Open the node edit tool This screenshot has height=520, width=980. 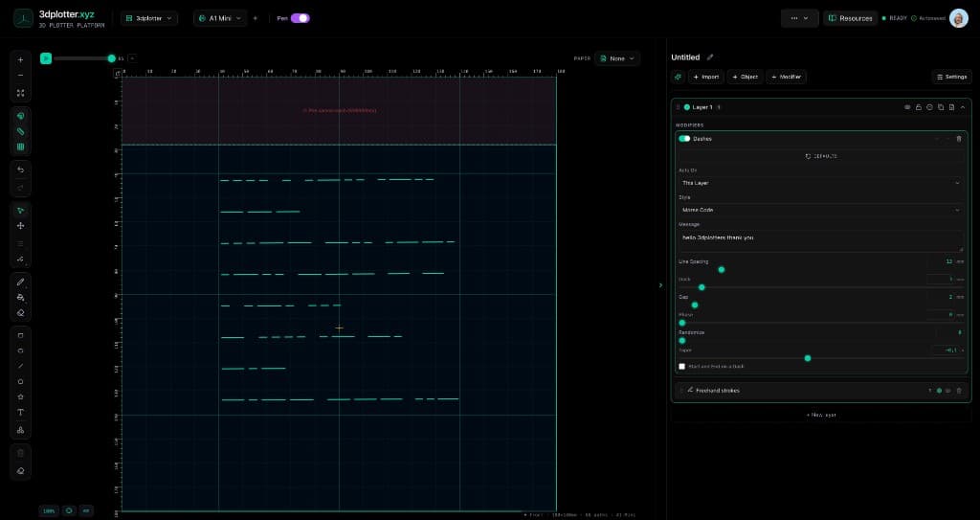click(x=21, y=259)
